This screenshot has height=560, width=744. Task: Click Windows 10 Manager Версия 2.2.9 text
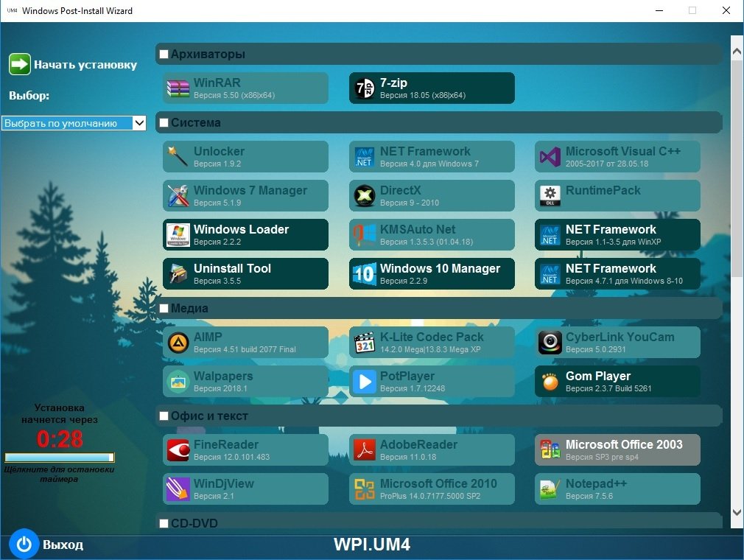(x=440, y=274)
